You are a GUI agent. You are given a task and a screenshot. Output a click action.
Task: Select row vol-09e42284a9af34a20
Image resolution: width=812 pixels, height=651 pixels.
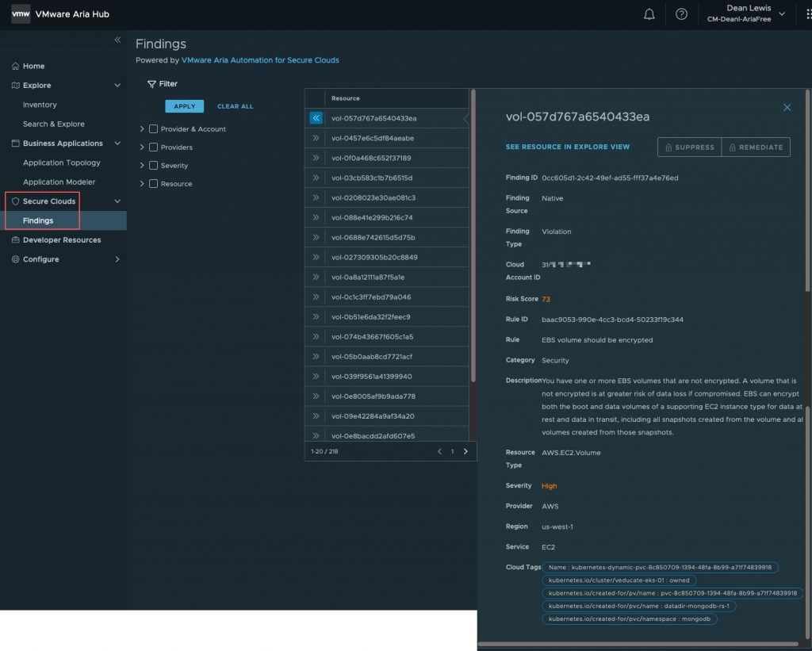coord(387,415)
